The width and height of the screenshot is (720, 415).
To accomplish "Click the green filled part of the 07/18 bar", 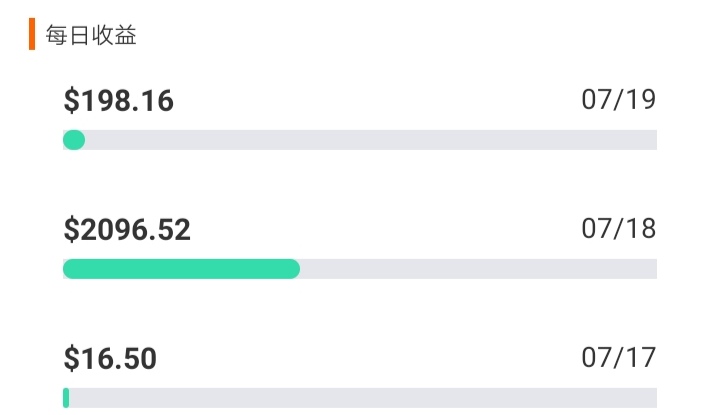I will pos(181,269).
